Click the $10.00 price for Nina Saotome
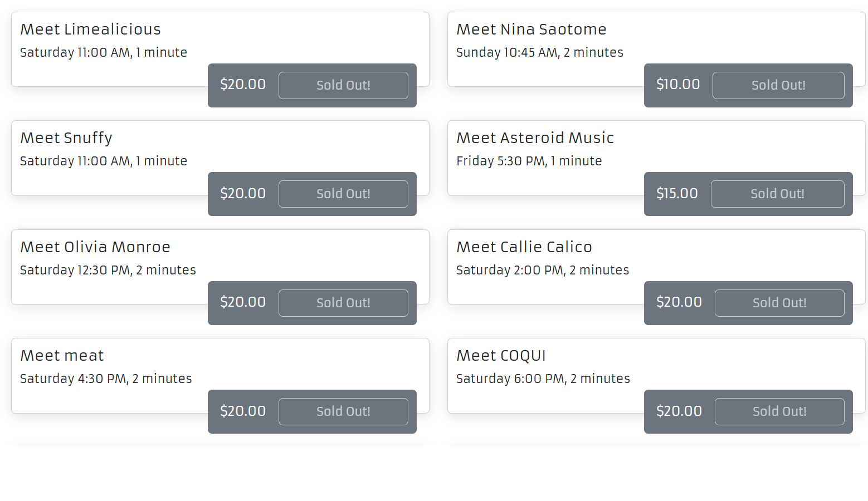The image size is (868, 501). pos(678,85)
